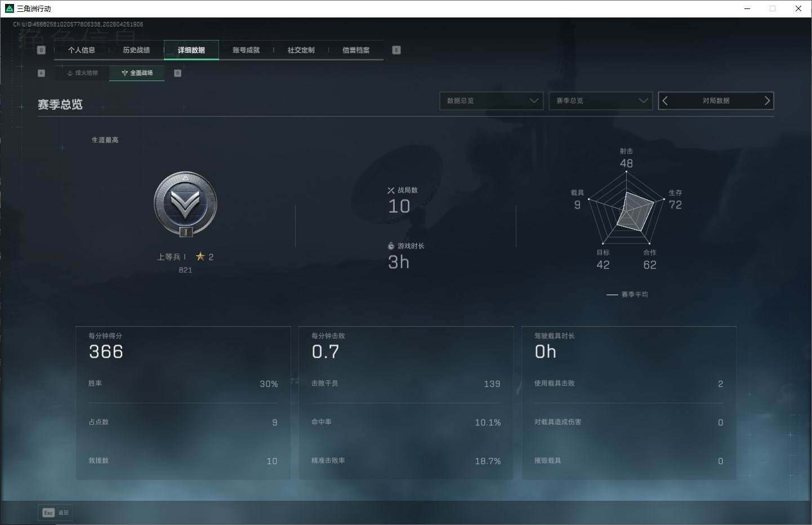The width and height of the screenshot is (812, 525).
Task: Click the D key hint icon
Action: [x=177, y=73]
